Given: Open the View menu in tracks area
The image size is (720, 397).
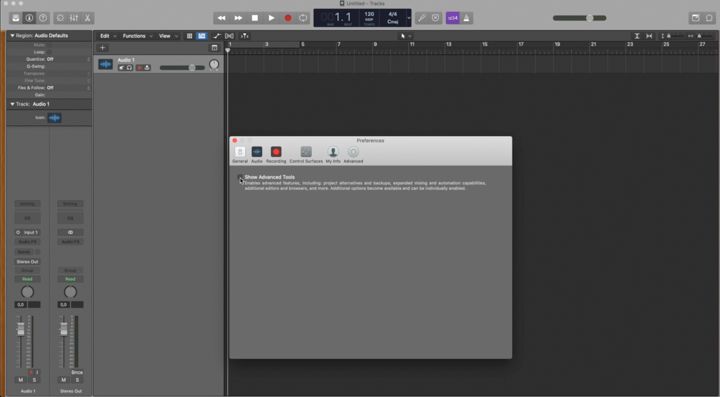Looking at the screenshot, I should (x=168, y=36).
